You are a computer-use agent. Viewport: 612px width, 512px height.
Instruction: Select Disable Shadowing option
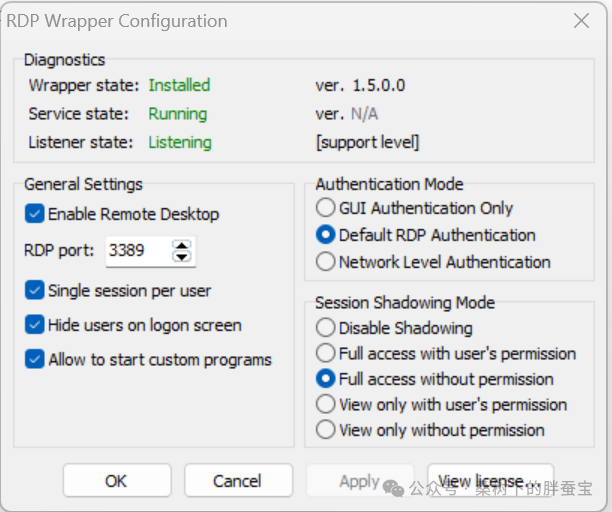coord(325,328)
